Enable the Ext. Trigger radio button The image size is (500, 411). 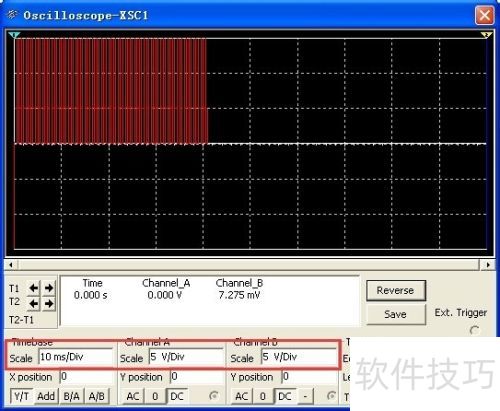pos(474,330)
